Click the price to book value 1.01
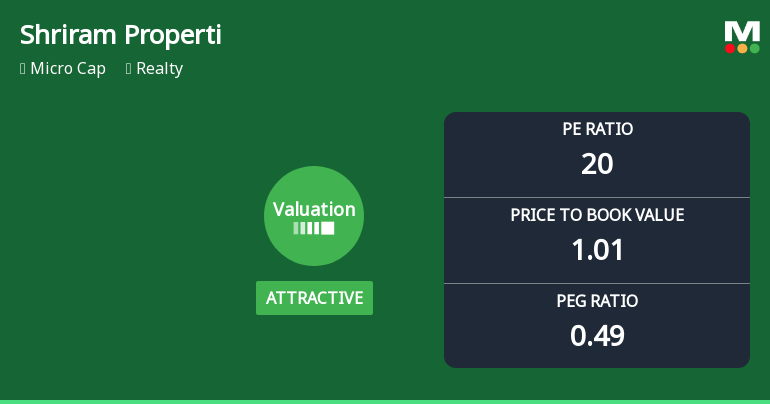 tap(597, 249)
